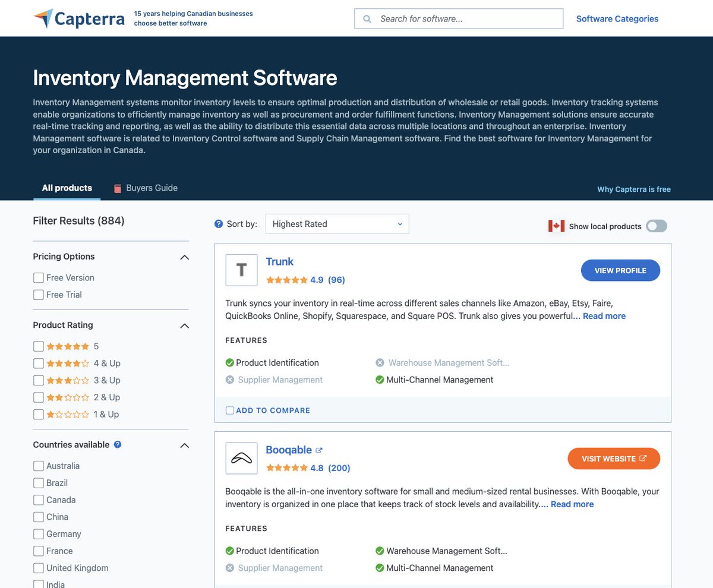The image size is (713, 588).
Task: Click Booqable's star rating
Action: (286, 468)
